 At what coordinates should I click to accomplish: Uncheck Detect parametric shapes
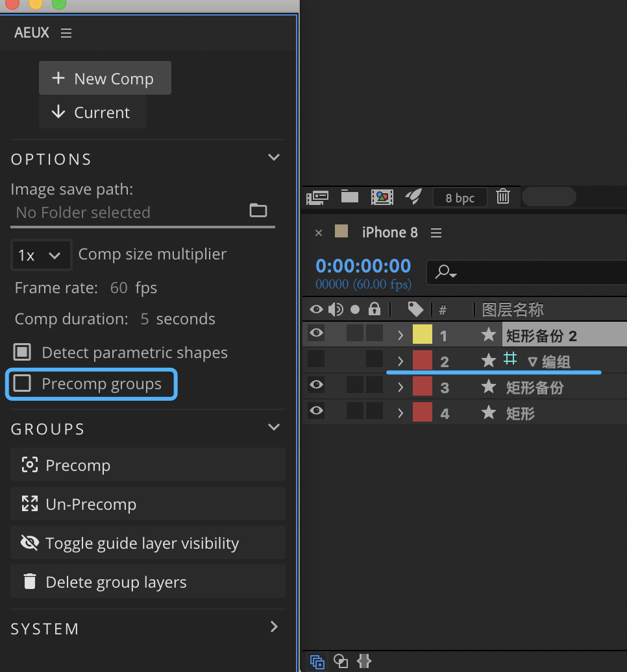23,352
